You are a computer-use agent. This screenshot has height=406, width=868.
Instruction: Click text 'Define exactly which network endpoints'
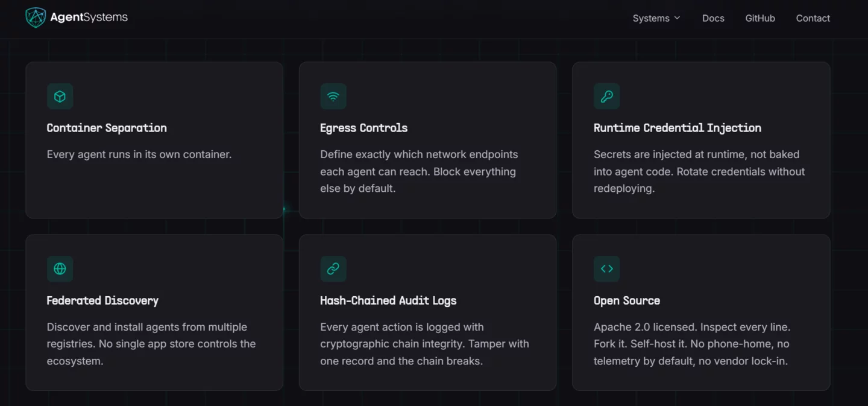(x=419, y=154)
